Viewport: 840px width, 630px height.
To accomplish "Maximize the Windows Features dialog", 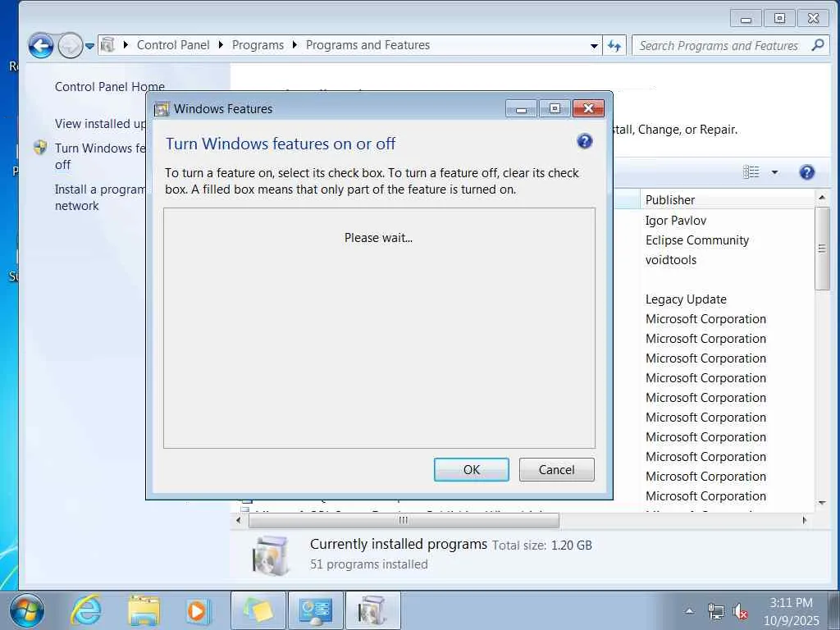I will (555, 109).
